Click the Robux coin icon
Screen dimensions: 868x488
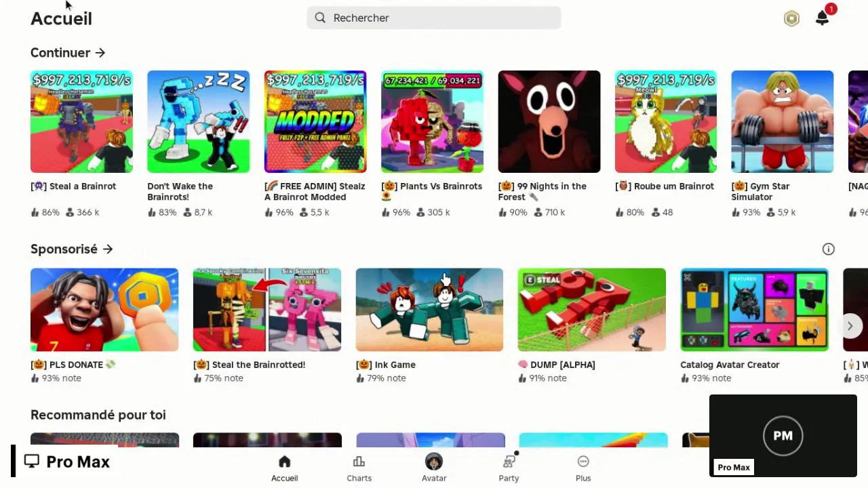(791, 18)
